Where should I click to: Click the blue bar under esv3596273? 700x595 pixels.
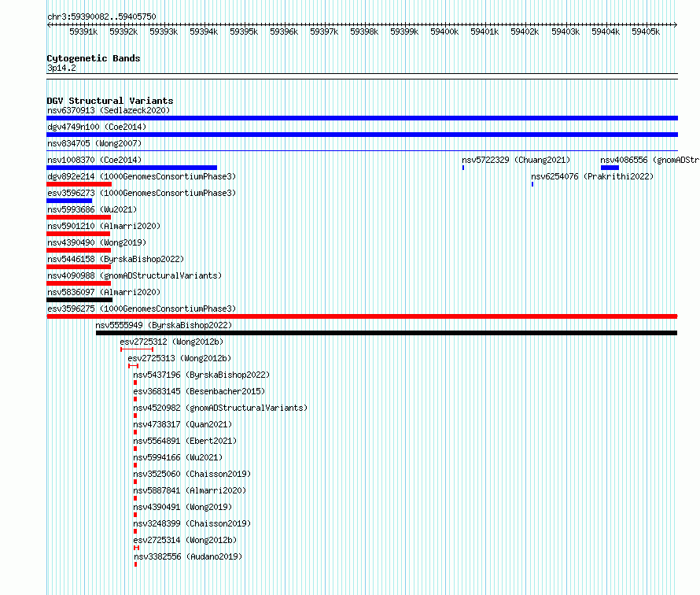pos(69,201)
